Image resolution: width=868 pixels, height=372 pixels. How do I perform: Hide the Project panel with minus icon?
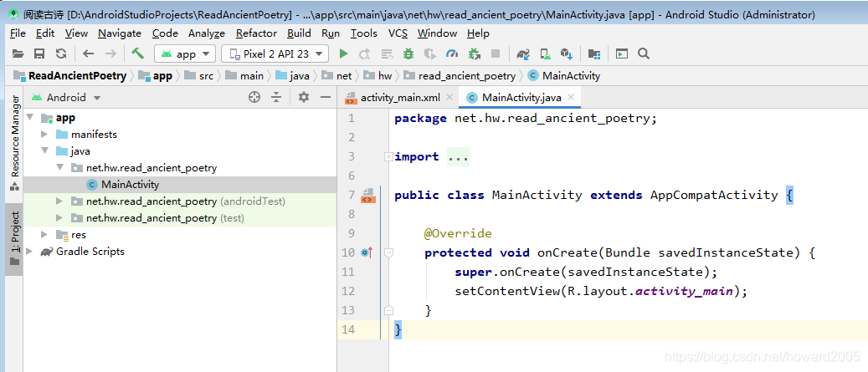326,97
